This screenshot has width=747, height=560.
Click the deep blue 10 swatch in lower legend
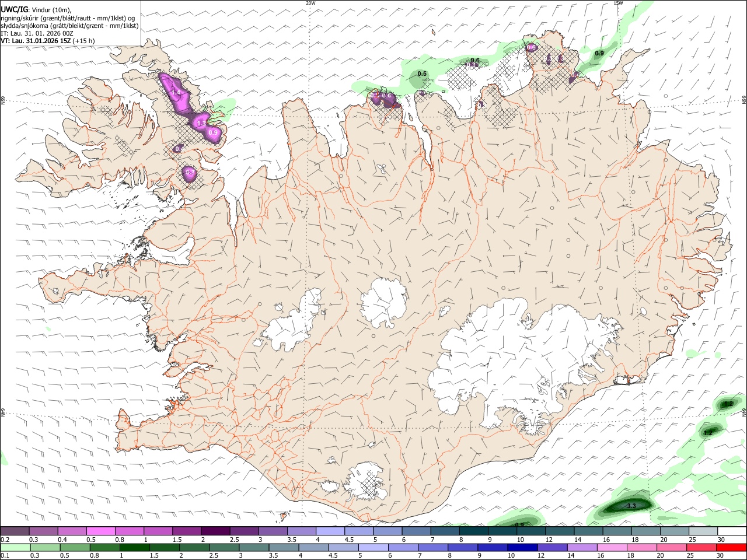click(522, 547)
